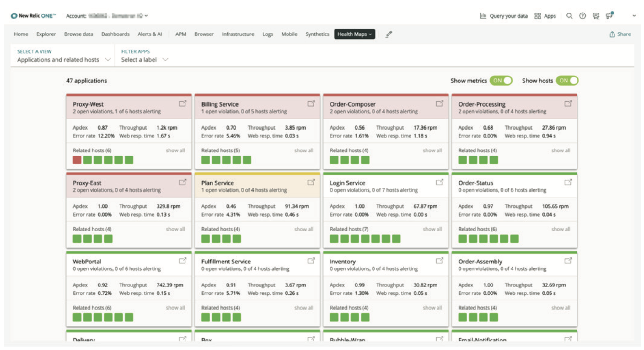Show all hosts for Login Service

(432, 229)
